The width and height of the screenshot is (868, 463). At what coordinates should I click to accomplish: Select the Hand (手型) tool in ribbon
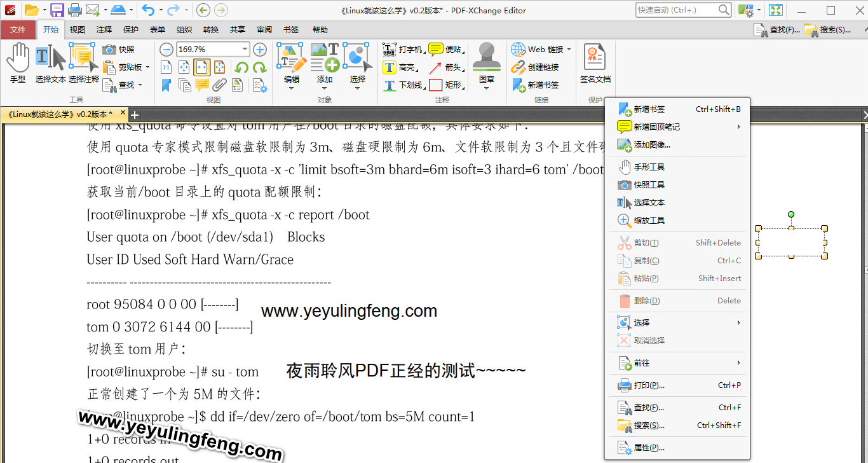18,64
